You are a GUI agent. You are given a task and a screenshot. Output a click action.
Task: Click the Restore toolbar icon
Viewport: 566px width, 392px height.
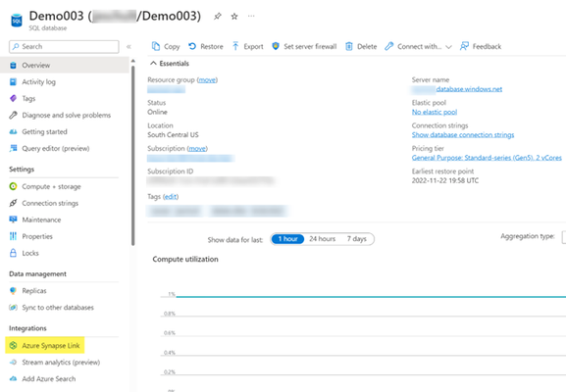[x=192, y=46]
